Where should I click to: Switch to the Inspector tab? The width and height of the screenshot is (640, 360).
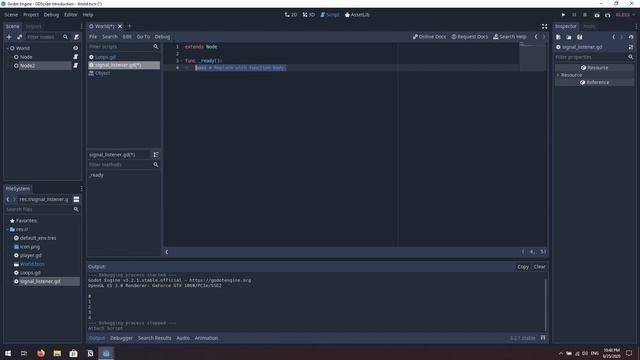(566, 26)
